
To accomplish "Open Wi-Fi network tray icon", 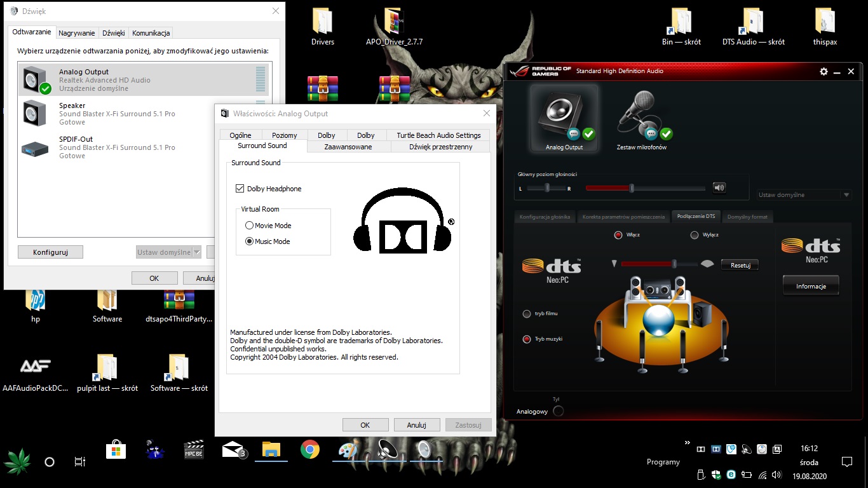I will [x=763, y=475].
